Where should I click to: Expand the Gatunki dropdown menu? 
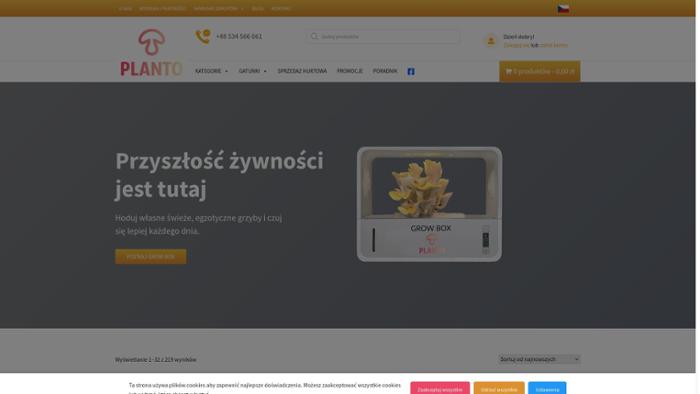click(x=253, y=71)
